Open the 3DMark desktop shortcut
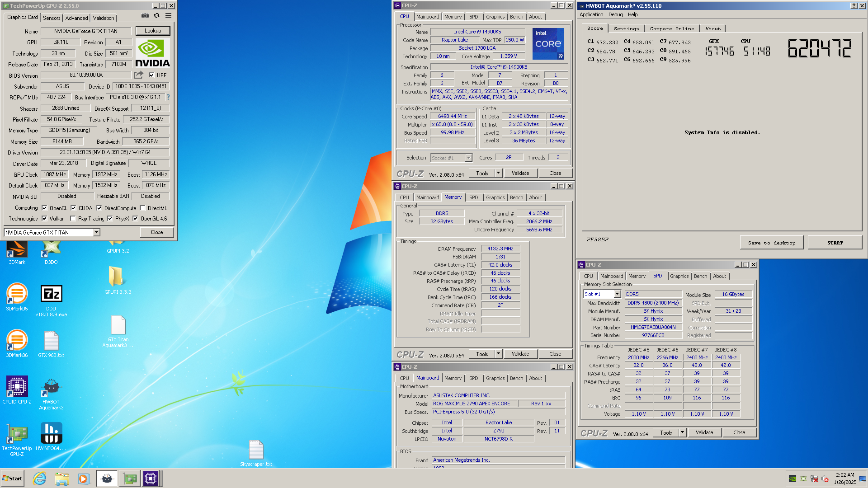This screenshot has height=488, width=868. coord(17,253)
